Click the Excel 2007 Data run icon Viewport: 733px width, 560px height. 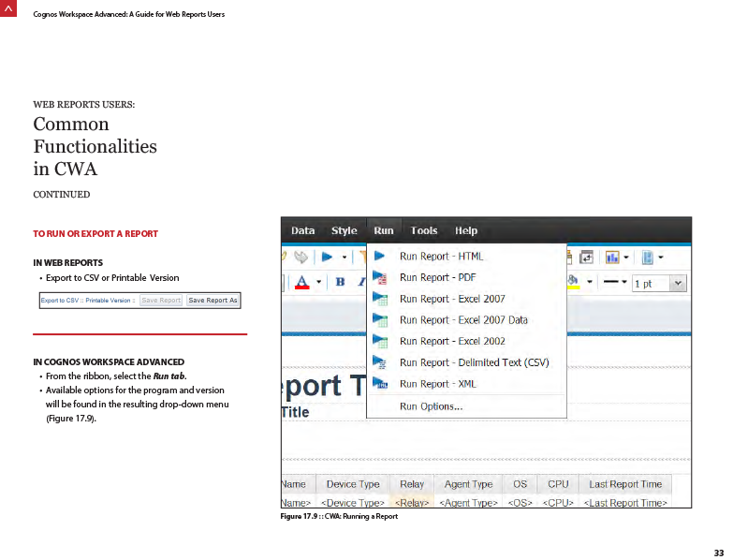click(380, 320)
